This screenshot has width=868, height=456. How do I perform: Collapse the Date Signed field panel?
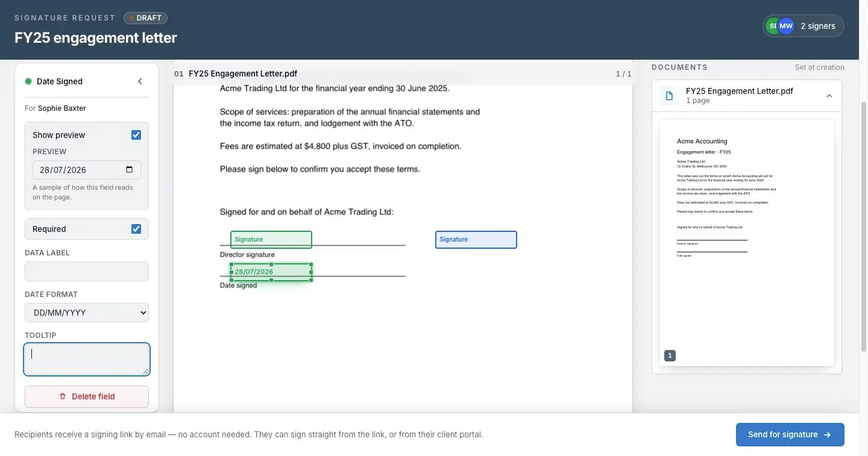tap(140, 81)
